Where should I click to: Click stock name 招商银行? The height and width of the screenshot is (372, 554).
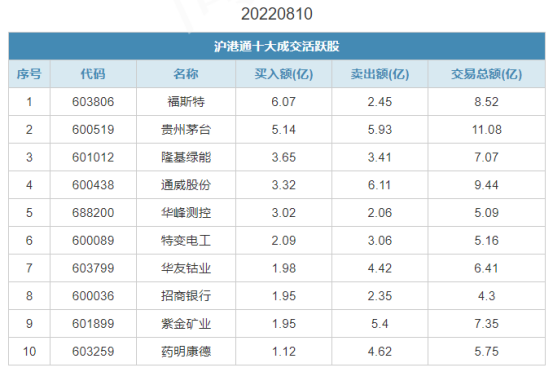(x=186, y=296)
